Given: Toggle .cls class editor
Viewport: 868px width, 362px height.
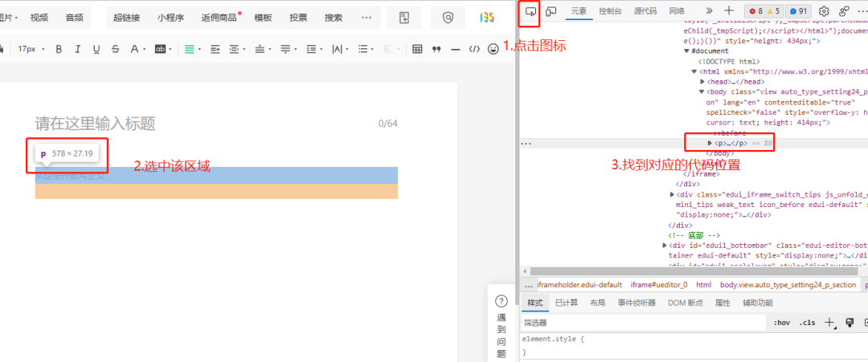Looking at the screenshot, I should click(807, 323).
